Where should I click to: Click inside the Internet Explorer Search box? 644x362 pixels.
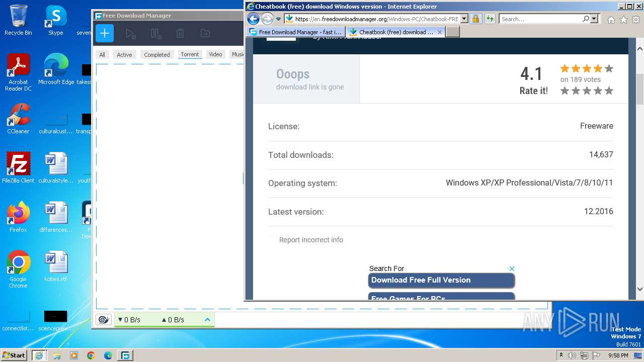(x=541, y=19)
